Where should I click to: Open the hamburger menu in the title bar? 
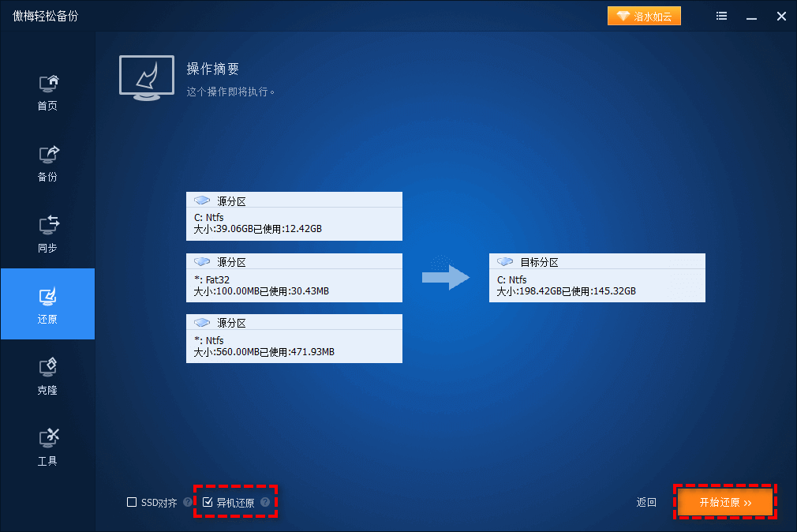click(x=721, y=15)
